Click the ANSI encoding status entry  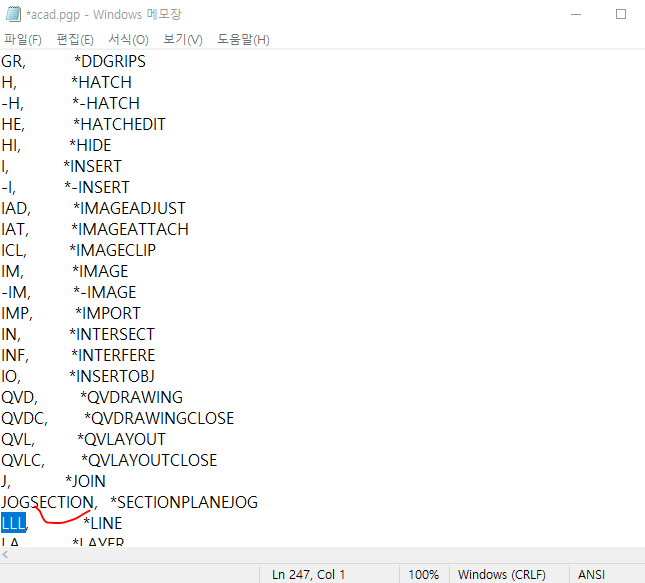click(592, 574)
